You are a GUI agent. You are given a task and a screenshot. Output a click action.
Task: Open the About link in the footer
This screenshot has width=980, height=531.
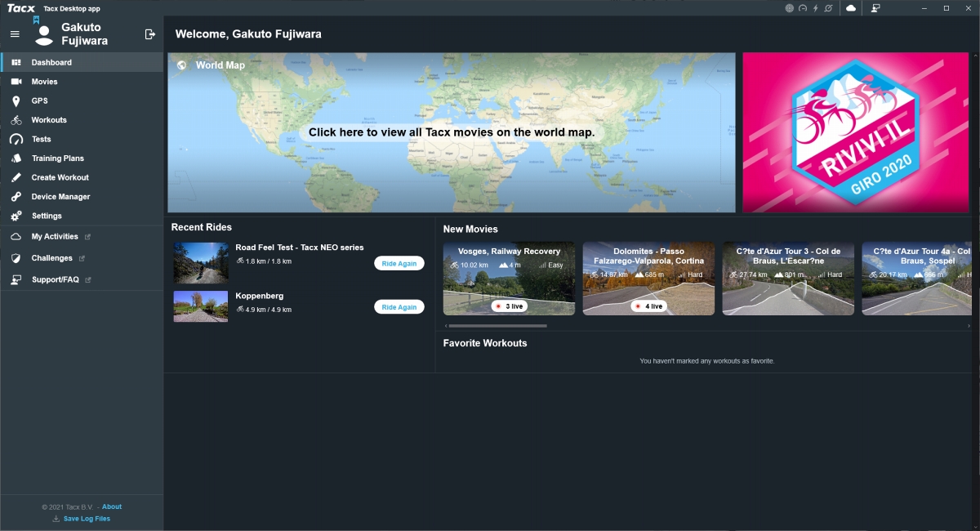point(112,507)
